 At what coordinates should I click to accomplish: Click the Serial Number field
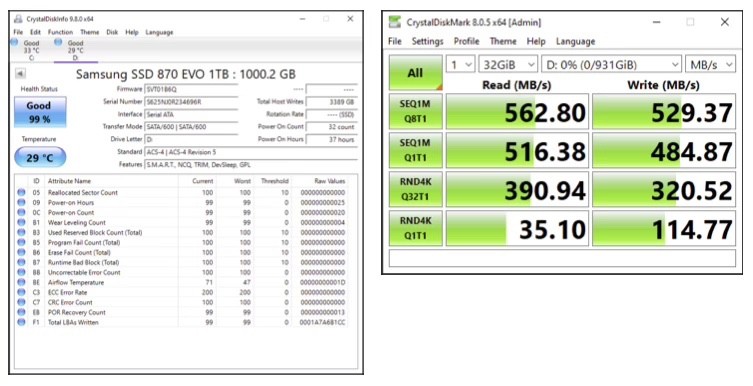[x=191, y=102]
